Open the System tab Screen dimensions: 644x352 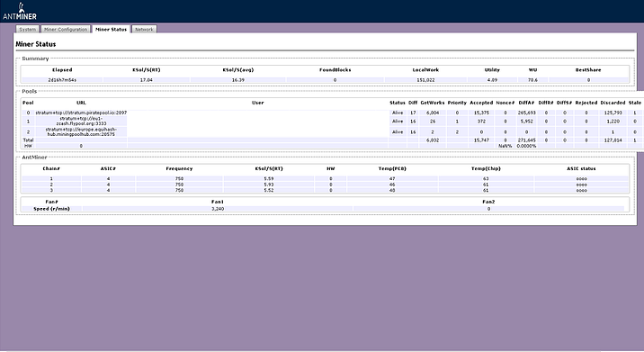[28, 29]
